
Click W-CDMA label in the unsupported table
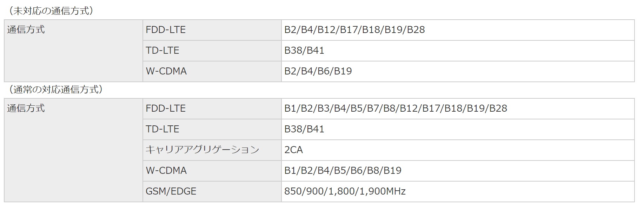coord(166,71)
